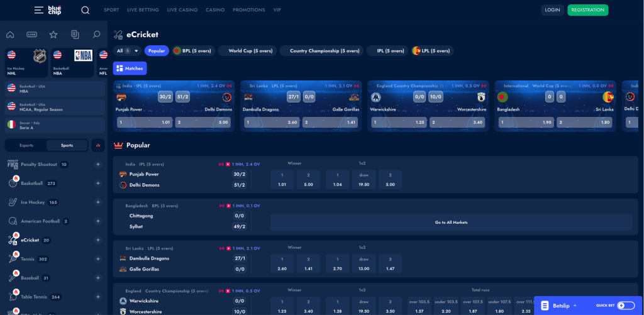Click the Basketball sport icon in sidebar
Screen dimensions: 644x315
[13, 183]
